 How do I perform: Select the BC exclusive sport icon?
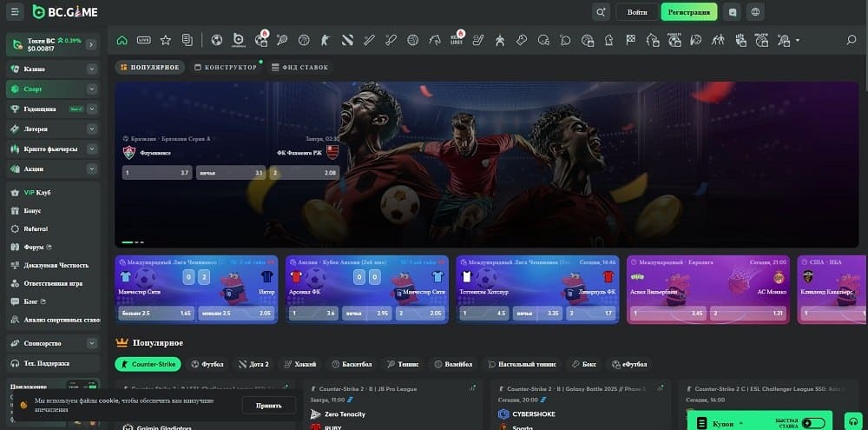coord(239,40)
